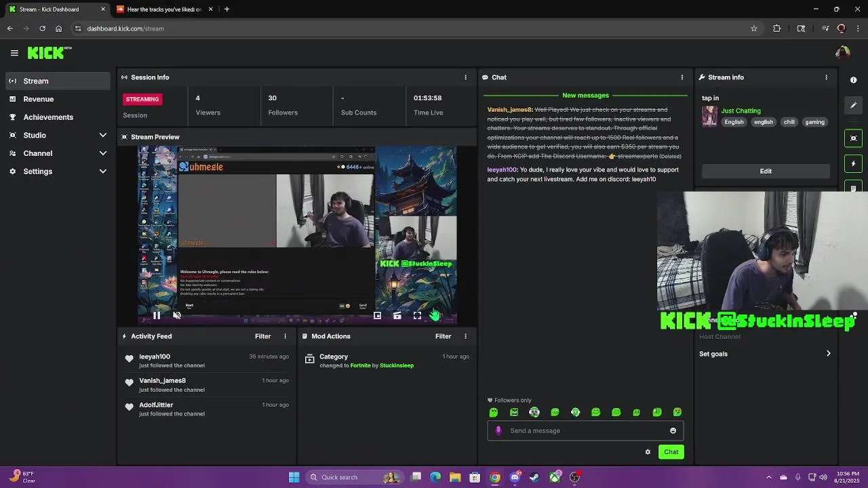
Task: Open Activity Feed options menu
Action: point(285,336)
